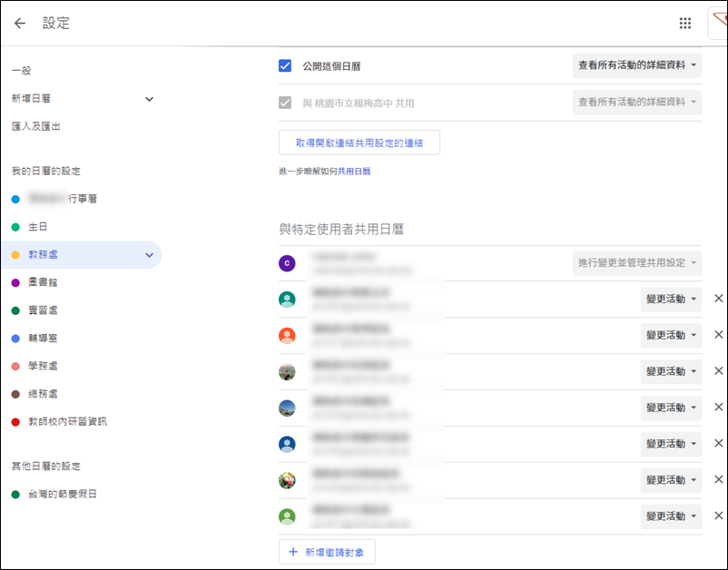The image size is (728, 570).
Task: Open 變更活動 dropdown for the orange avatar user
Action: [x=671, y=335]
